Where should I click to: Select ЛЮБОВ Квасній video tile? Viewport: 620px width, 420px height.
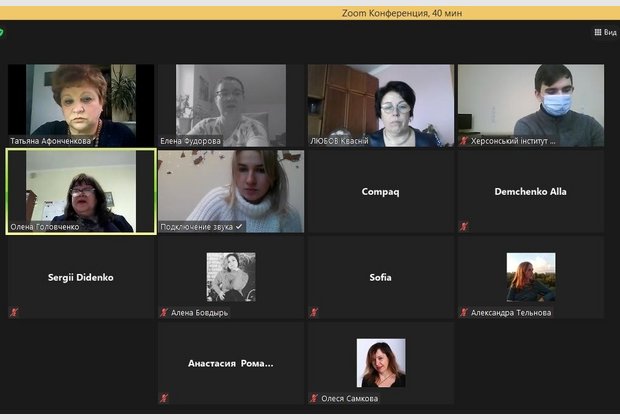(x=381, y=105)
